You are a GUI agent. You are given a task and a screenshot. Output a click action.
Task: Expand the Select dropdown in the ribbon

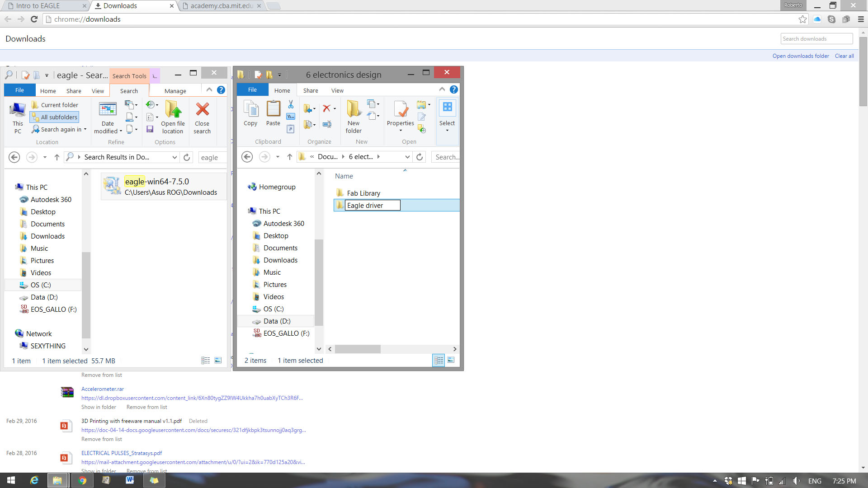(447, 131)
